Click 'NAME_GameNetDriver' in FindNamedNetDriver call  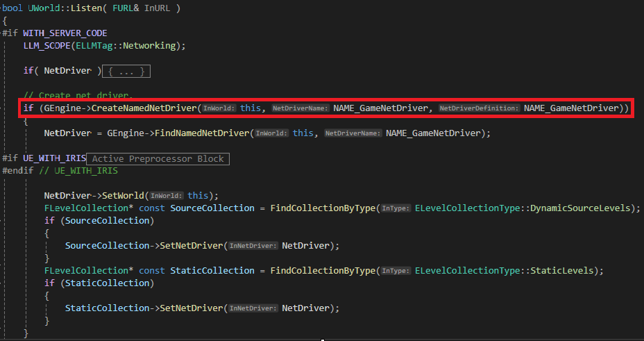click(433, 133)
